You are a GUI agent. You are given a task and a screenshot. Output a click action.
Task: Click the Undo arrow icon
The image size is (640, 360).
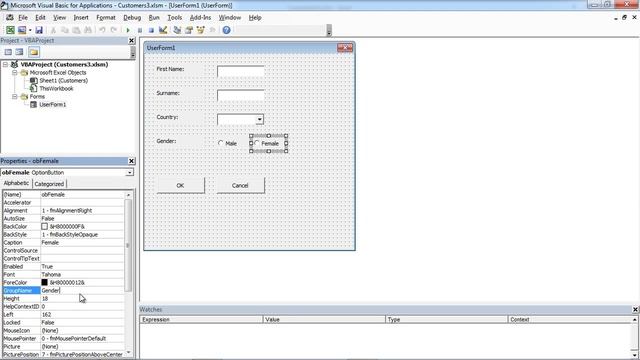[x=102, y=30]
